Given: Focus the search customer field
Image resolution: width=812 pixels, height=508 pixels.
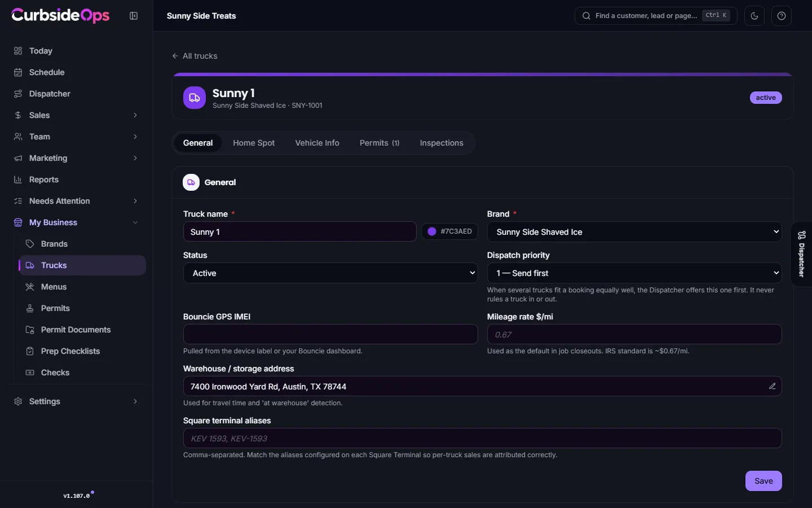Looking at the screenshot, I should [x=656, y=16].
